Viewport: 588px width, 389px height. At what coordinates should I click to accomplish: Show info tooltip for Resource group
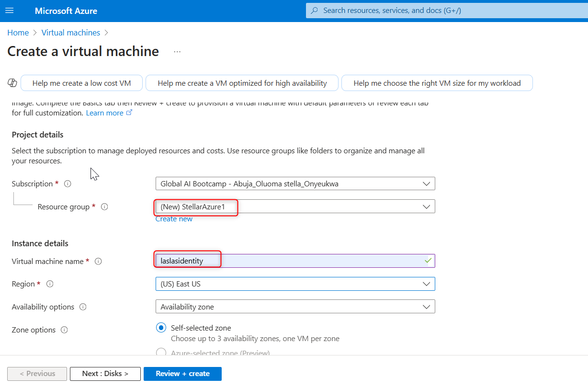(x=104, y=207)
